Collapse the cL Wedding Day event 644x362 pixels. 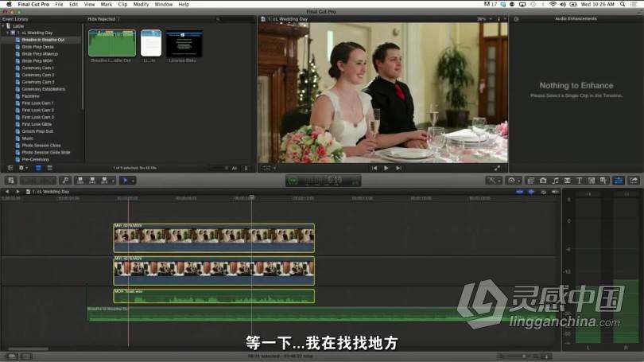(8, 33)
